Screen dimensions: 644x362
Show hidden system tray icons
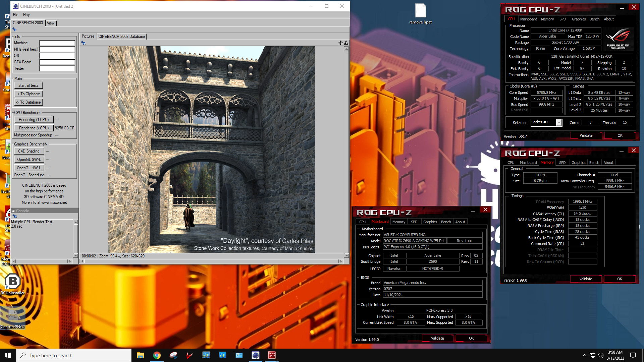click(584, 355)
